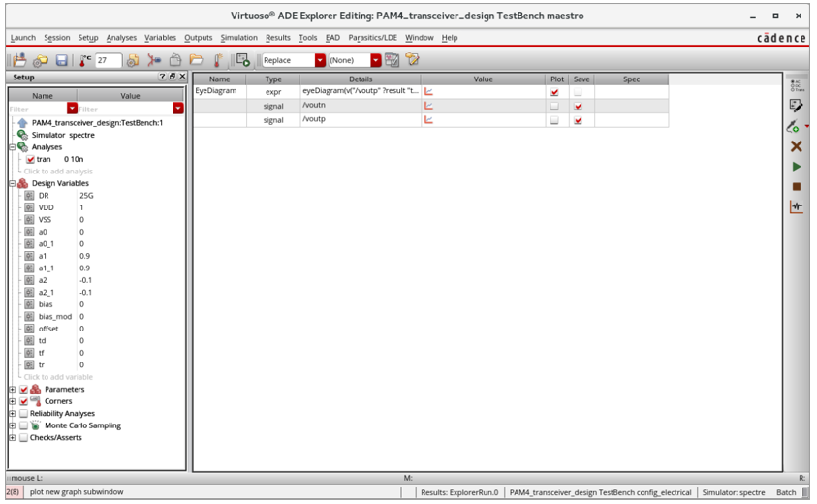Click the thermometer with spark toolbar icon
817x504 pixels.
[218, 60]
